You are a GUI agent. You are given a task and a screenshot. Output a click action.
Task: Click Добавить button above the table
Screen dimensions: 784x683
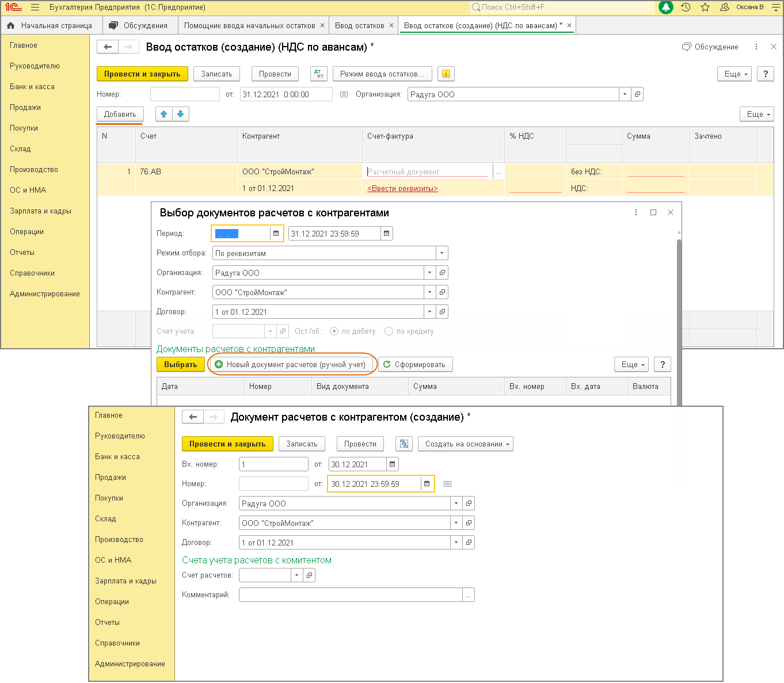click(120, 114)
